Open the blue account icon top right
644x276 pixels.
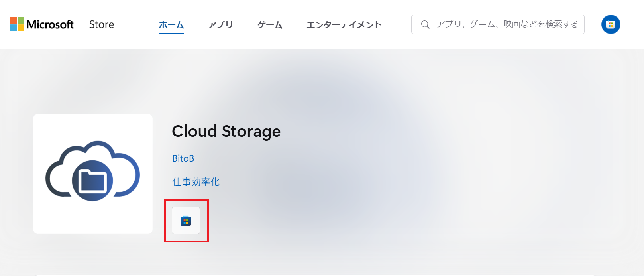[x=611, y=24]
